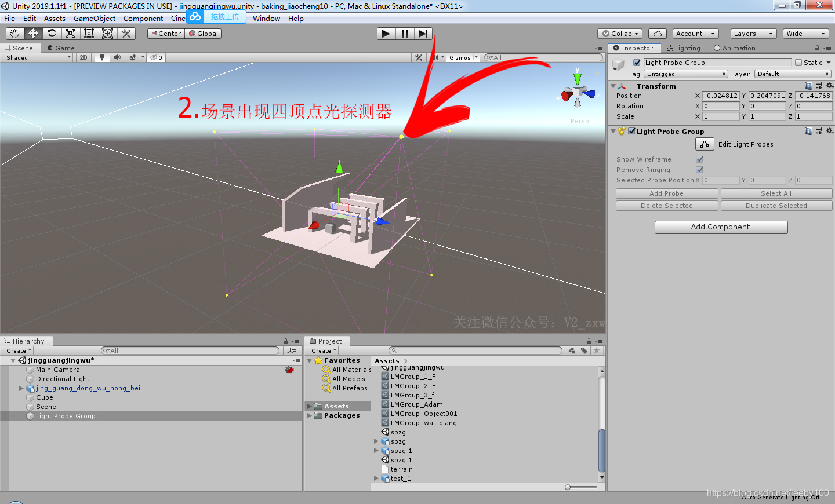This screenshot has width=835, height=504.
Task: Open the Layers dropdown
Action: (x=753, y=34)
